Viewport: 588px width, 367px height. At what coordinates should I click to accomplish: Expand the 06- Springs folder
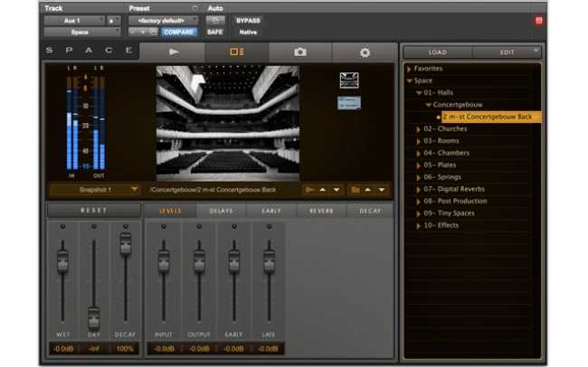(x=419, y=177)
